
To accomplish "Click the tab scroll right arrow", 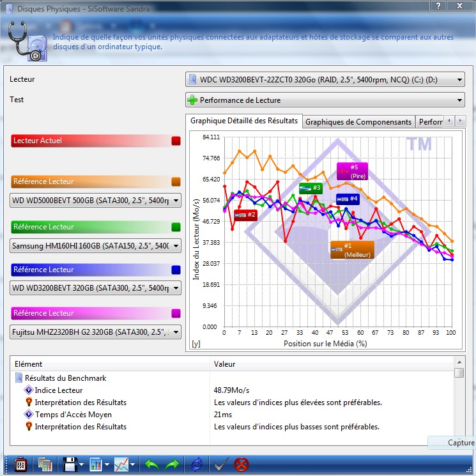I will [460, 121].
